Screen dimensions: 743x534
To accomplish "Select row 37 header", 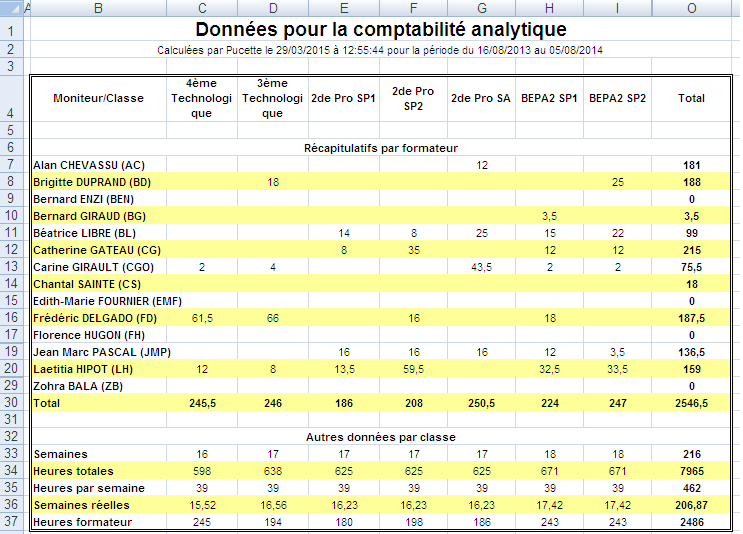I will click(x=11, y=522).
